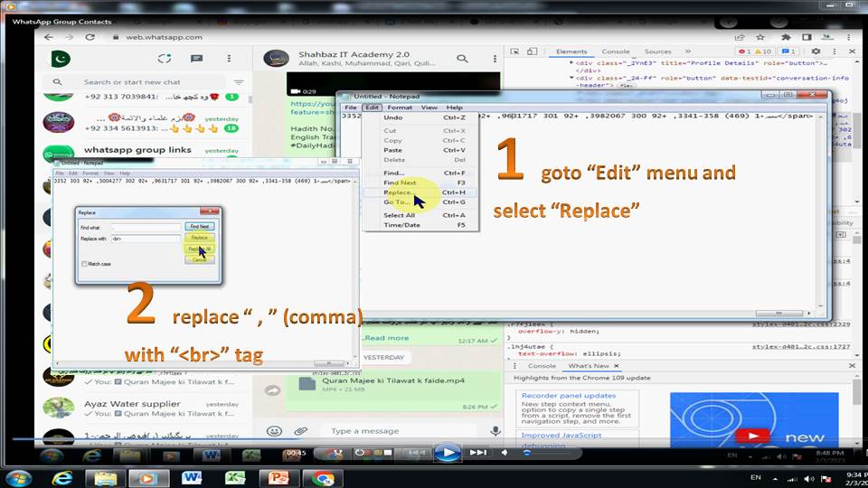Toggle DevTools device toolbar icon
Viewport: 868px width, 488px height.
(x=532, y=52)
